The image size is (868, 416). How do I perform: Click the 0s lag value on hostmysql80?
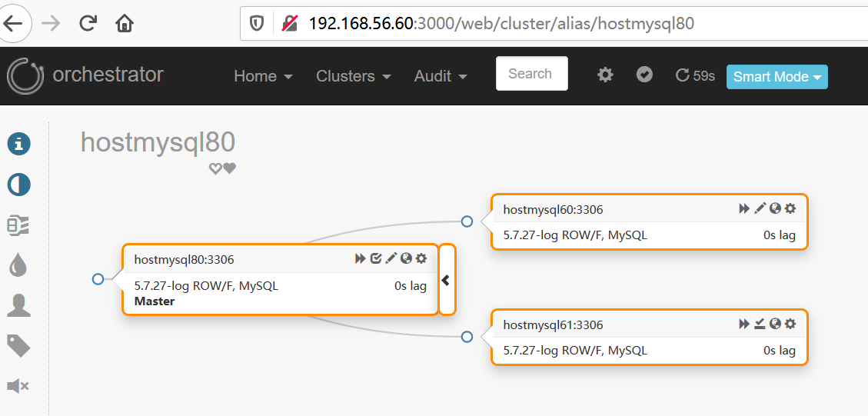click(x=411, y=286)
